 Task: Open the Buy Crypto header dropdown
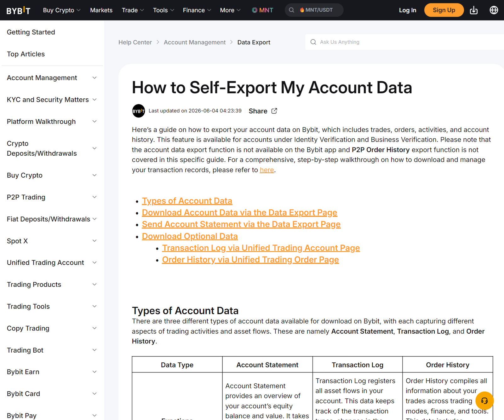click(x=62, y=10)
